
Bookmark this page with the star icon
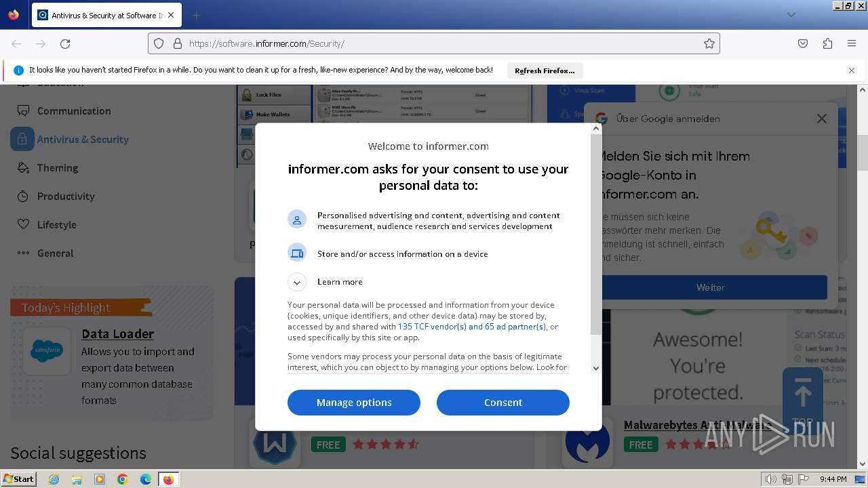709,43
